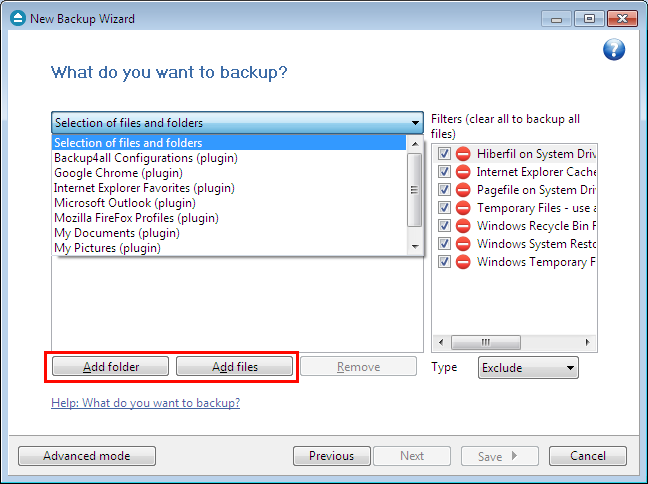Screen dimensions: 648x484
Task: Uncheck the Hiberfil on System Drive filter
Action: (444, 154)
